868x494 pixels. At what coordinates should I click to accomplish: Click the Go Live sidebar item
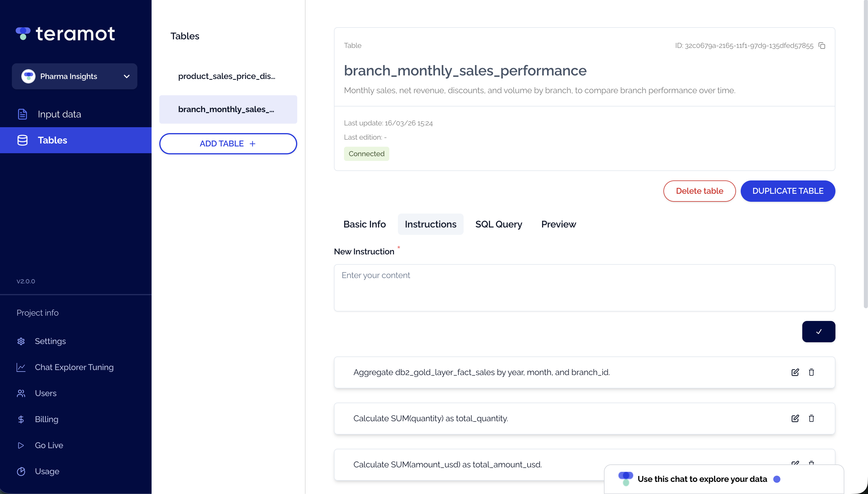(x=49, y=445)
